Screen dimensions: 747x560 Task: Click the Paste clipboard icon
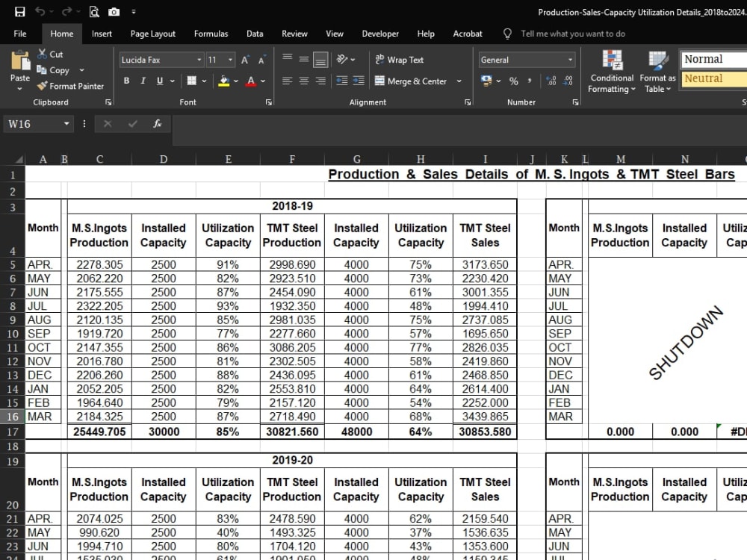(x=20, y=62)
